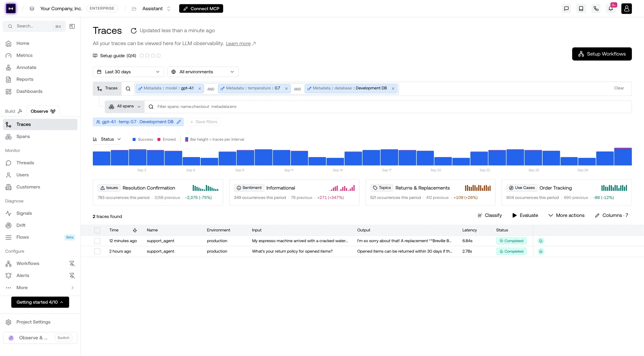Screen dimensions: 644x356
Task: Open the user profile avatar
Action: click(x=627, y=9)
